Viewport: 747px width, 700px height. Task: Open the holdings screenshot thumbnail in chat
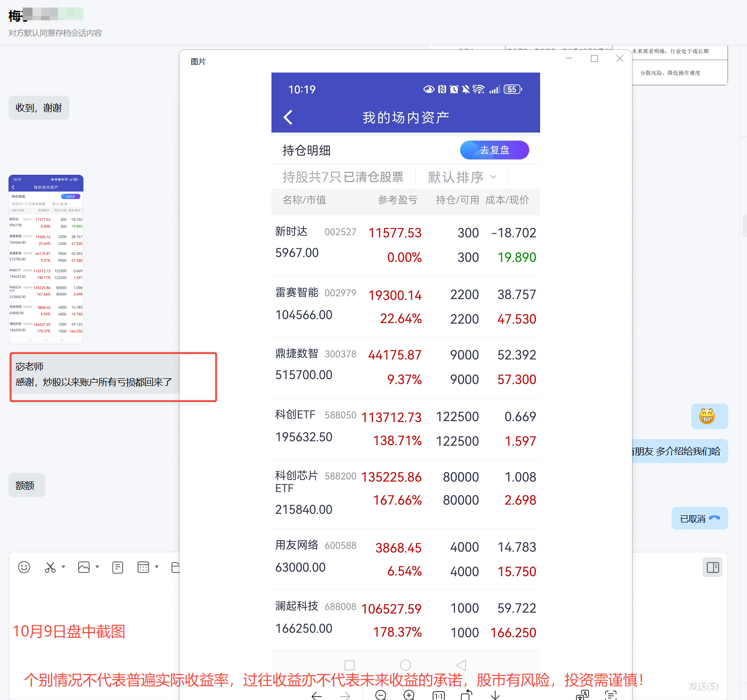tap(46, 259)
